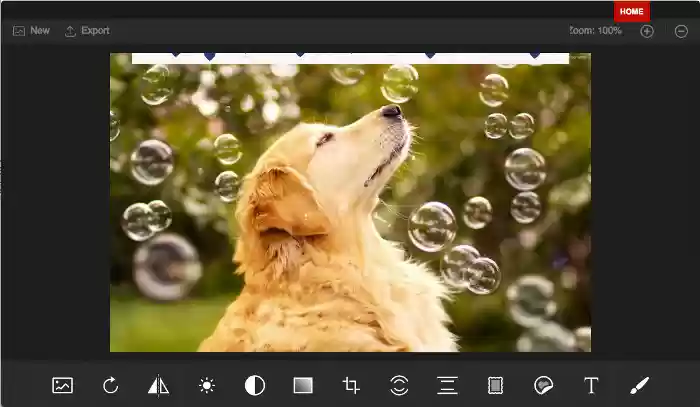Select the Gradient tool
Screen dimensions: 700x407
click(303, 385)
